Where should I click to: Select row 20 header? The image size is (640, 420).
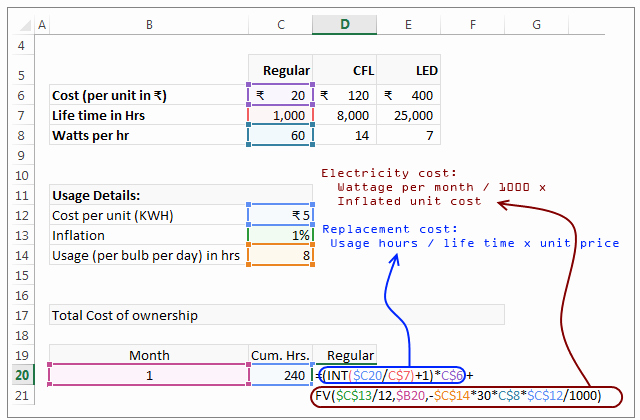coord(21,375)
